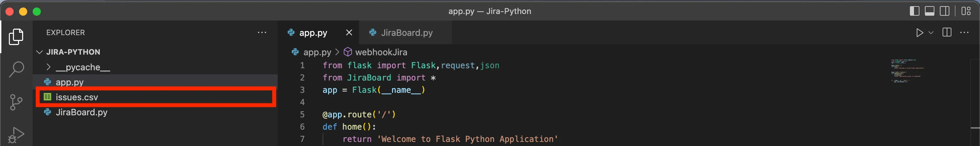Click 'Welcome to Flask Python Application' string
Viewport: 980px width, 146px height.
(x=468, y=139)
